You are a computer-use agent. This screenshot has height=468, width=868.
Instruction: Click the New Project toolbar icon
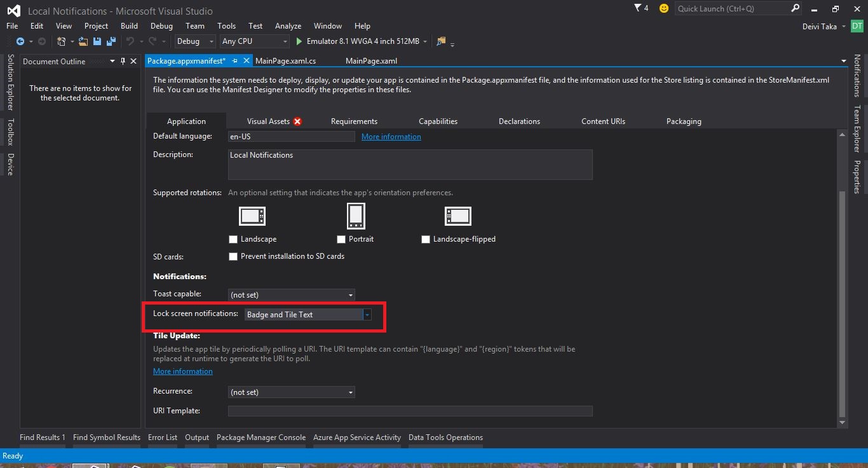point(61,41)
